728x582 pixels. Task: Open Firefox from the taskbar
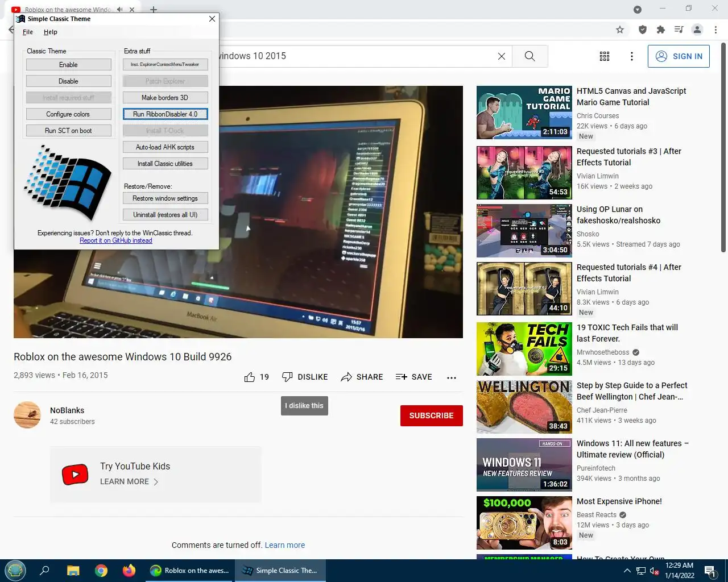(x=129, y=571)
